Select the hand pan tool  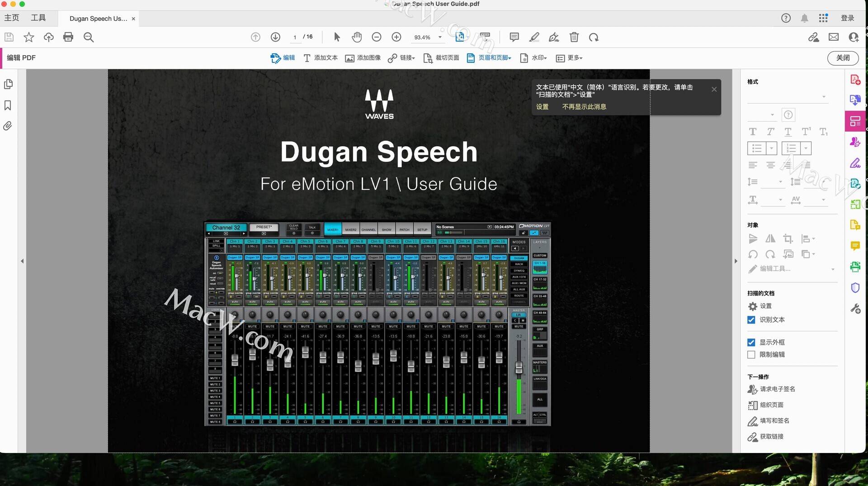pyautogui.click(x=357, y=37)
